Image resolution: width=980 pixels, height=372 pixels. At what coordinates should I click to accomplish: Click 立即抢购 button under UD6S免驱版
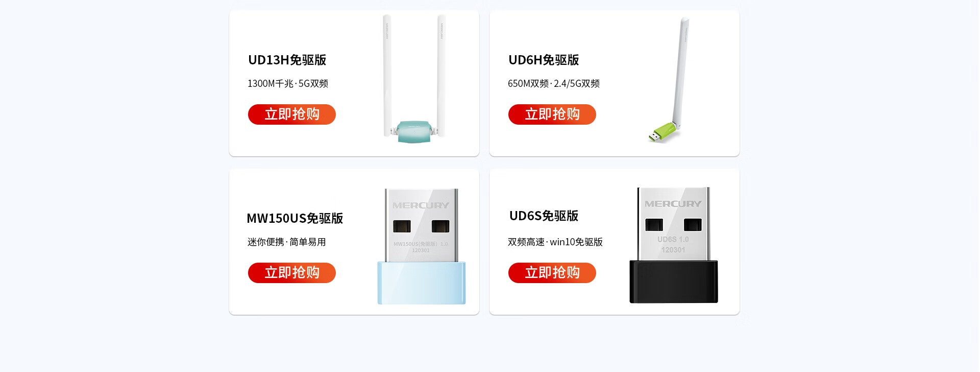(x=552, y=273)
